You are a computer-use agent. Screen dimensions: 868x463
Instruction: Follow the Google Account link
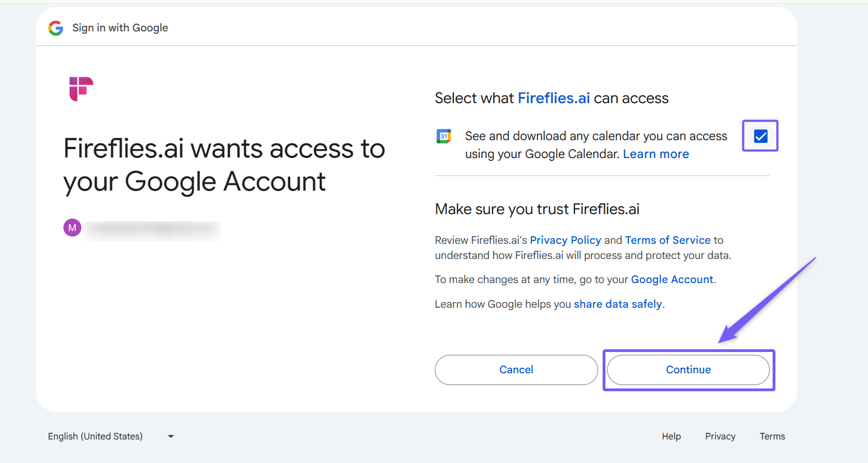672,280
